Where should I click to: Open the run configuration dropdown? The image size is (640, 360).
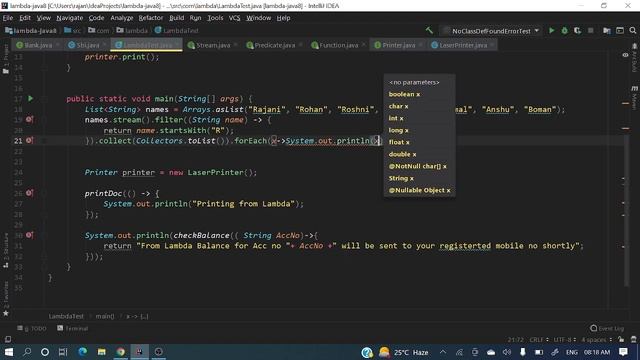click(492, 31)
